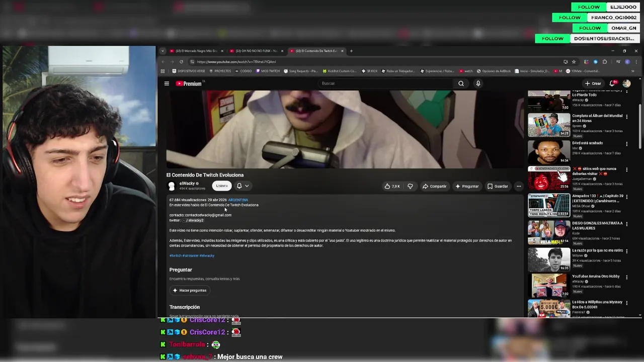Open a new browser tab

351,51
